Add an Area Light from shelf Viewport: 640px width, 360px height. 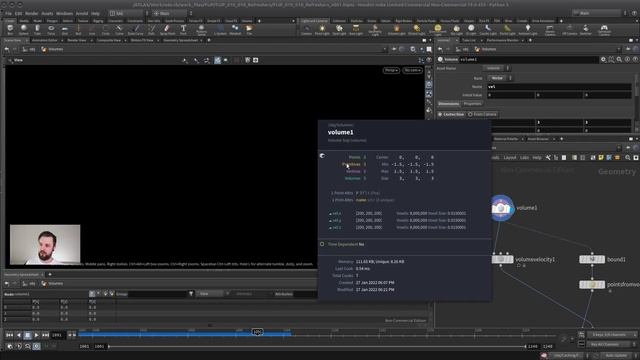tap(356, 29)
